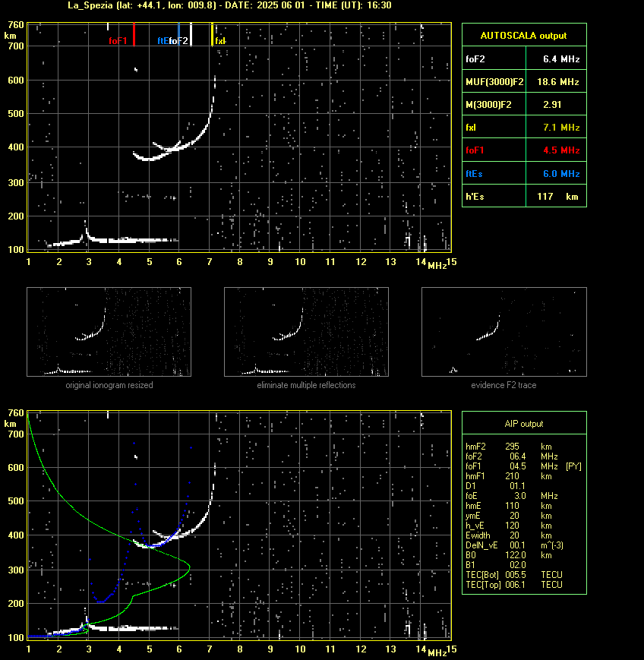The width and height of the screenshot is (644, 660).
Task: Click the AIP output header
Action: (524, 424)
